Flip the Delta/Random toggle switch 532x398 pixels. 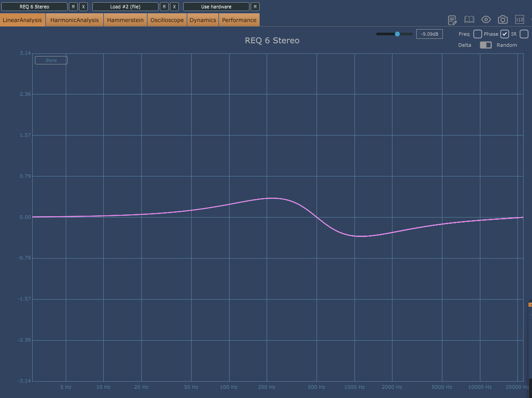(x=486, y=45)
